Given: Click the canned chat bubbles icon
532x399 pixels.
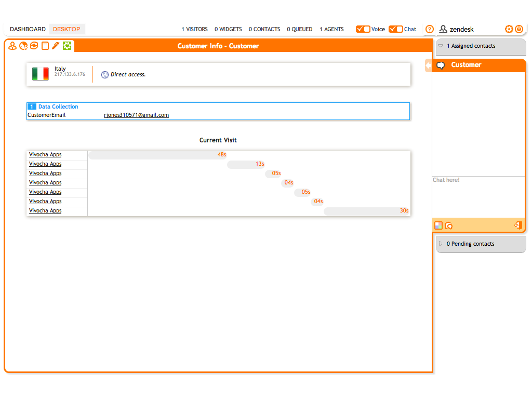Looking at the screenshot, I should click(x=449, y=225).
